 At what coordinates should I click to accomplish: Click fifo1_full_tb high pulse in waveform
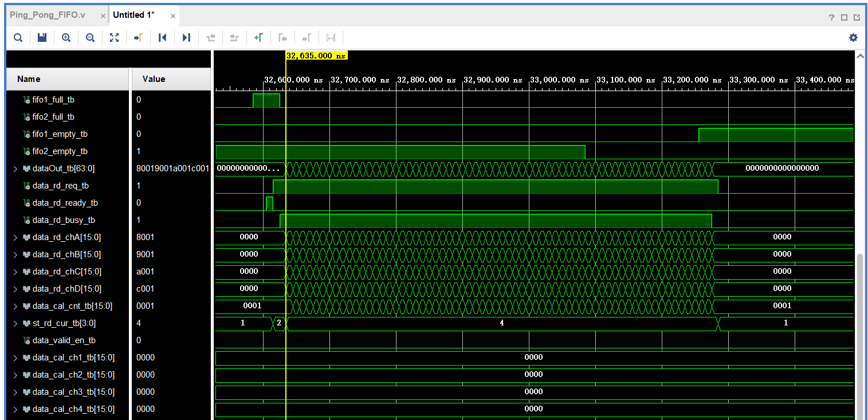click(x=266, y=101)
